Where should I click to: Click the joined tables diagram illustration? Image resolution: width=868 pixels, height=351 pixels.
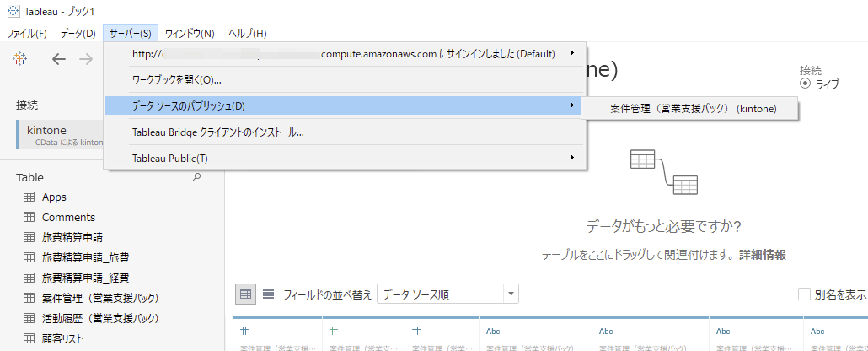click(x=664, y=172)
